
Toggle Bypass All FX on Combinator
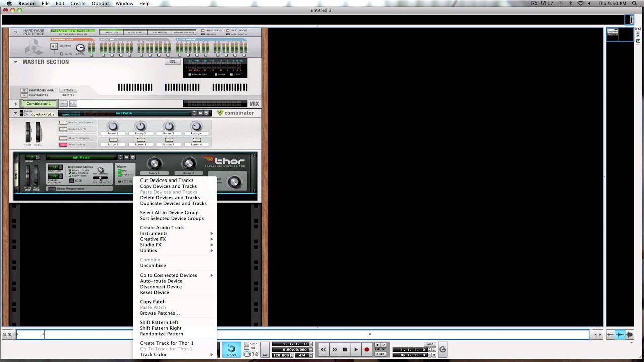point(63,129)
